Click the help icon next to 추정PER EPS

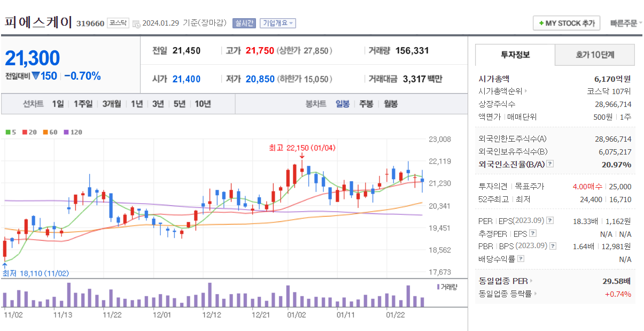click(x=532, y=234)
